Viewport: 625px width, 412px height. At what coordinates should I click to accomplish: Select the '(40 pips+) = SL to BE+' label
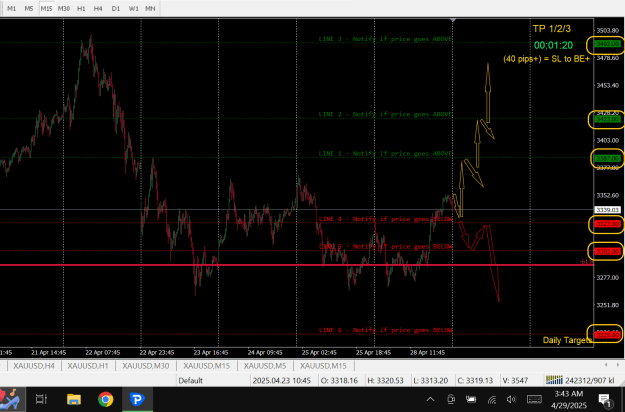pos(546,59)
